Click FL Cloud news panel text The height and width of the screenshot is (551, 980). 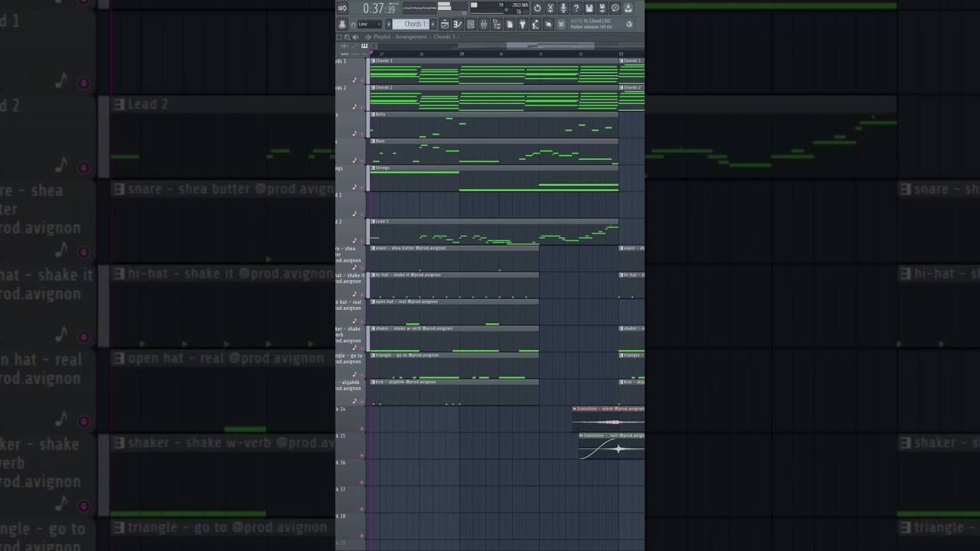click(x=591, y=24)
